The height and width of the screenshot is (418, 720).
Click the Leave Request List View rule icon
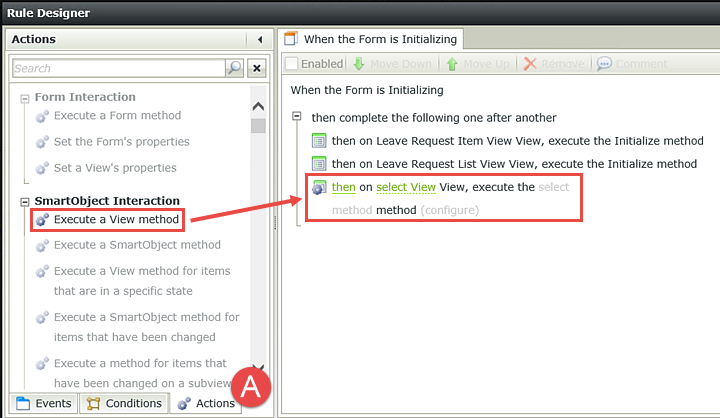(319, 164)
